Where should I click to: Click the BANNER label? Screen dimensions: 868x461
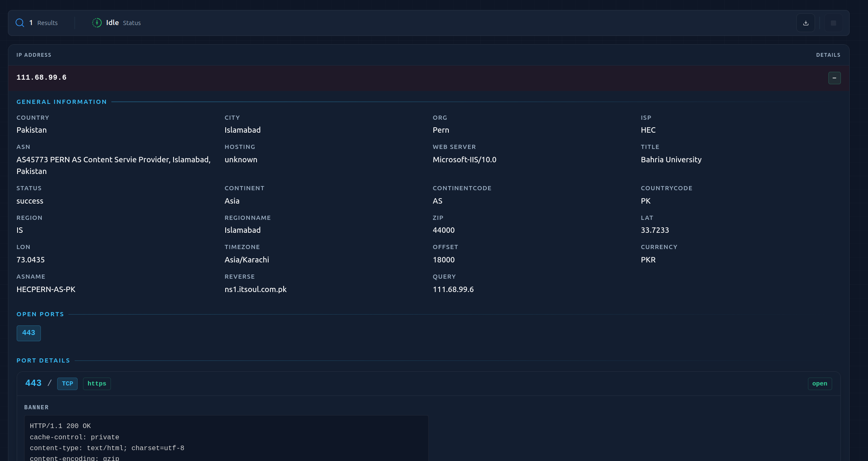(x=36, y=408)
